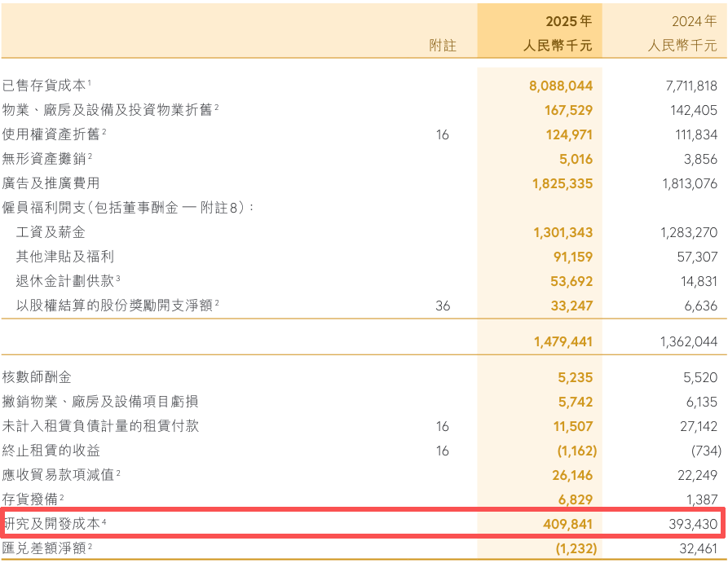This screenshot has width=728, height=563.
Task: Click note reference 36 for share awards
Action: coord(443,306)
